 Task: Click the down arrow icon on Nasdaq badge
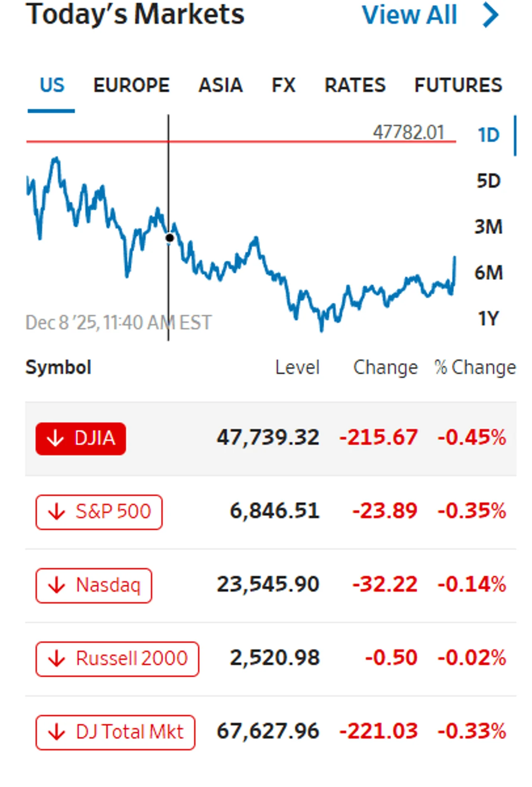[x=57, y=585]
